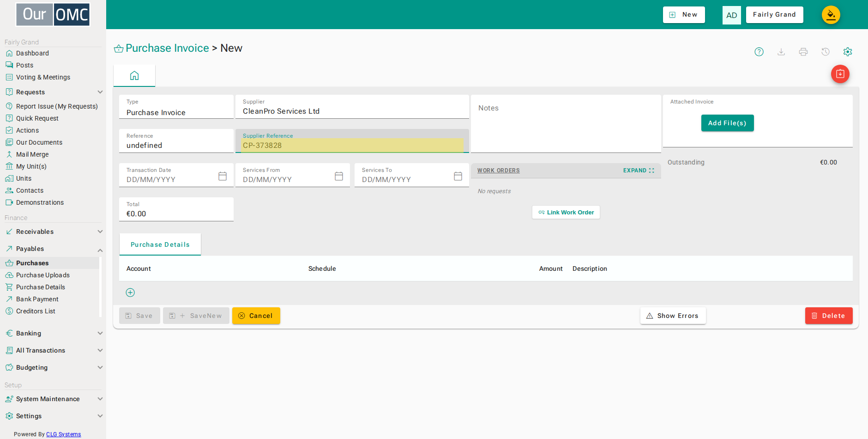This screenshot has width=868, height=439.
Task: Click the red Delete button
Action: point(829,316)
